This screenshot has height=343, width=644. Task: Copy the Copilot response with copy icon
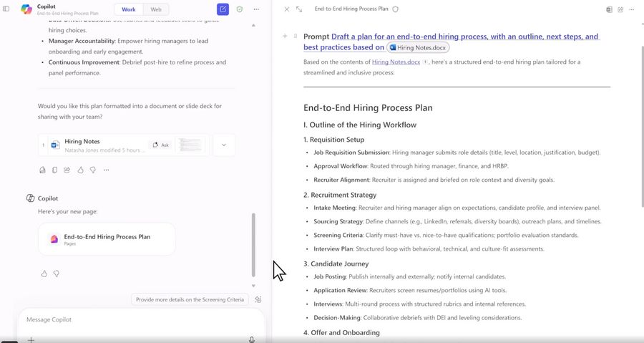pyautogui.click(x=54, y=170)
